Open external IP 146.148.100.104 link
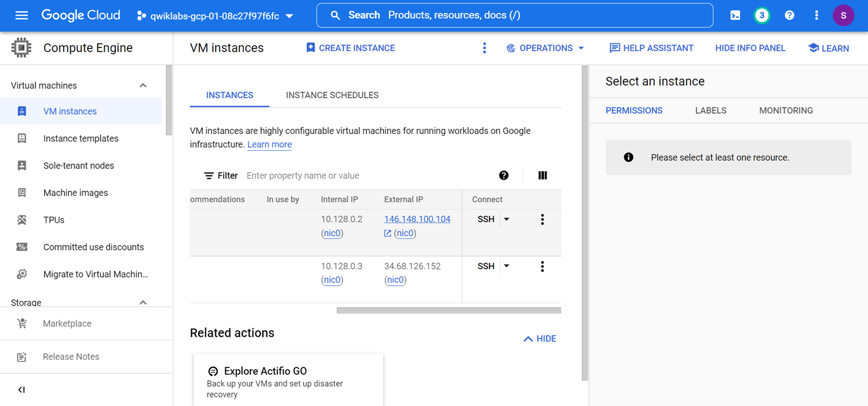Screen dimensions: 868x406 [x=417, y=219]
